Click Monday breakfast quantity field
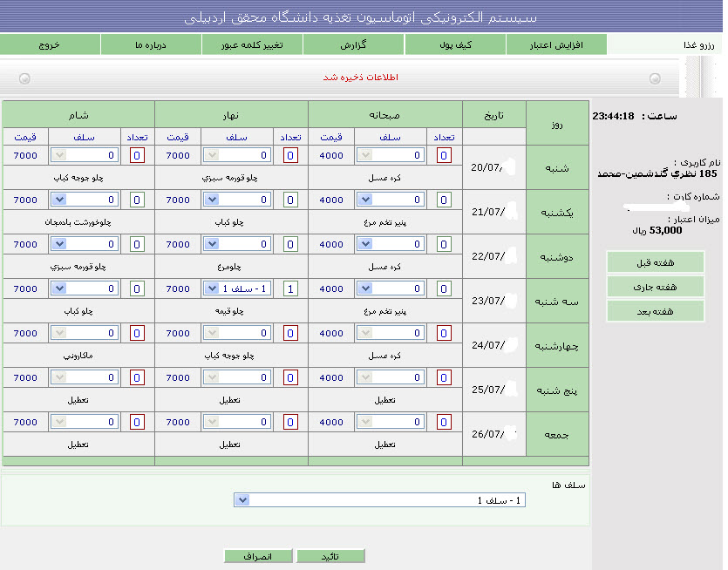 point(444,245)
